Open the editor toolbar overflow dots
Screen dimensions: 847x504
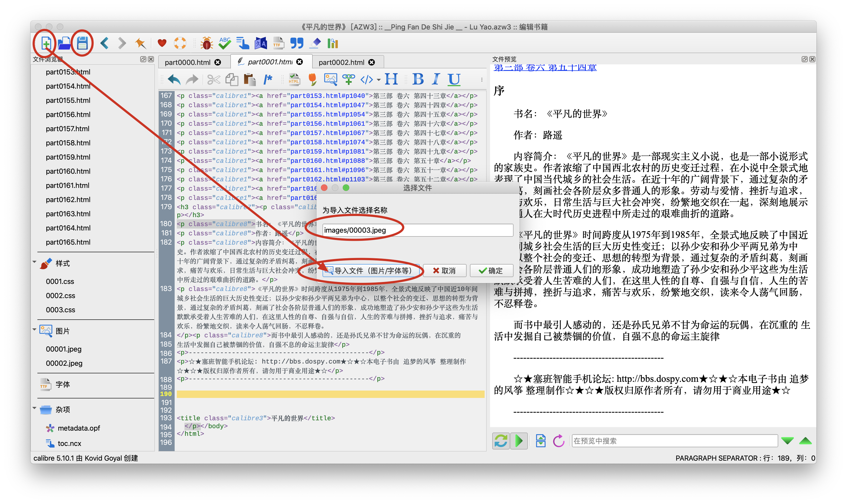point(482,80)
